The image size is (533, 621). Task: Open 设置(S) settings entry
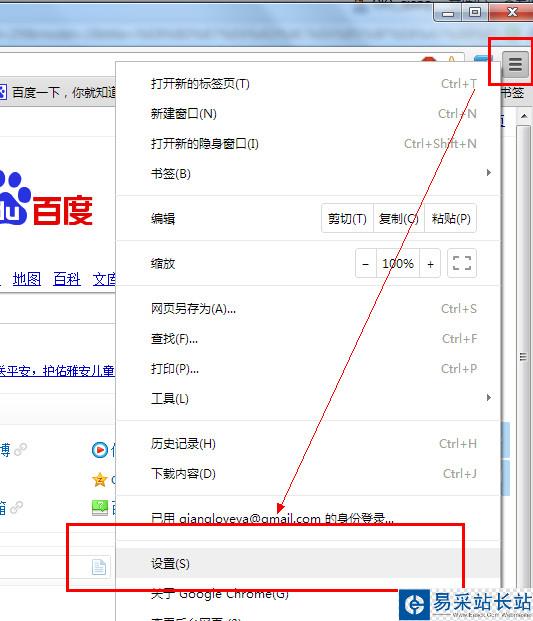308,564
